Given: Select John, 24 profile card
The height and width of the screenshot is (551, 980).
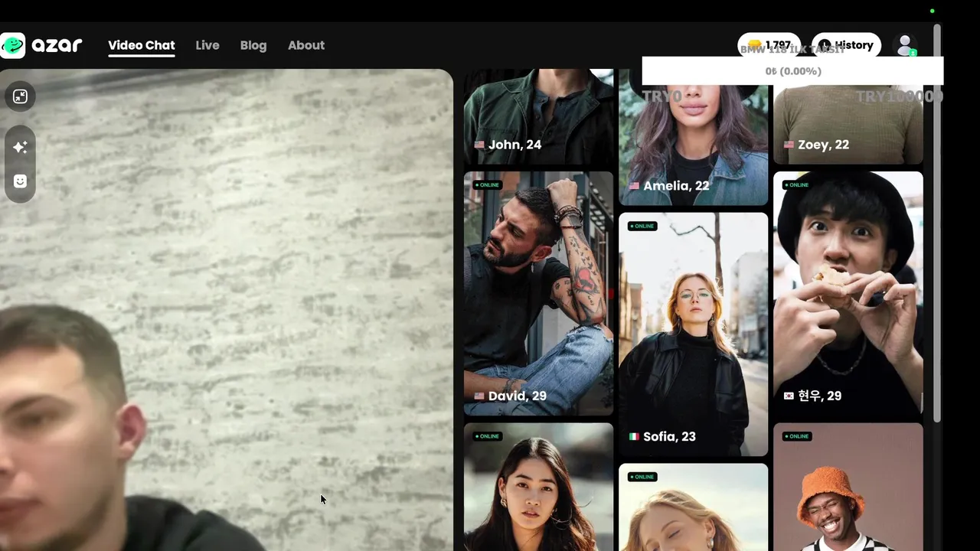Looking at the screenshot, I should (538, 116).
